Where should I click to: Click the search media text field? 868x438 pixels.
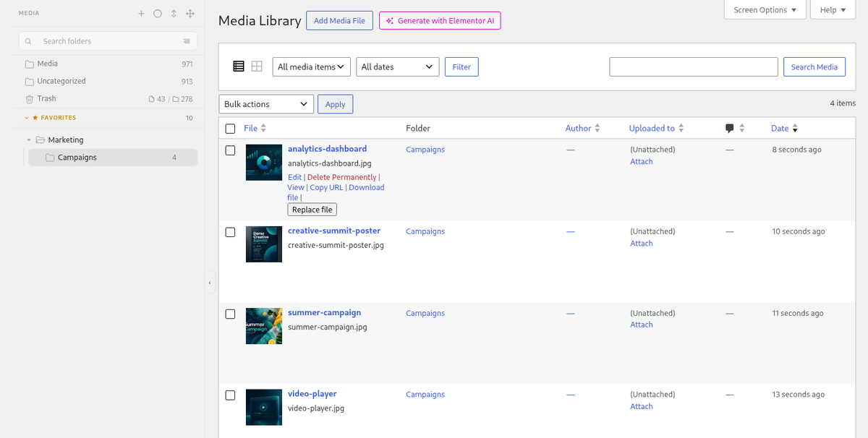(x=694, y=66)
